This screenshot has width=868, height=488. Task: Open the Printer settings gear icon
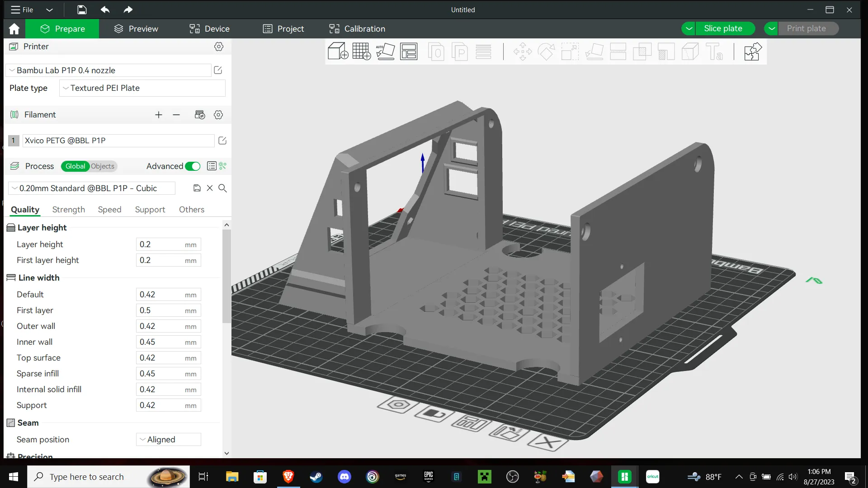pos(219,47)
